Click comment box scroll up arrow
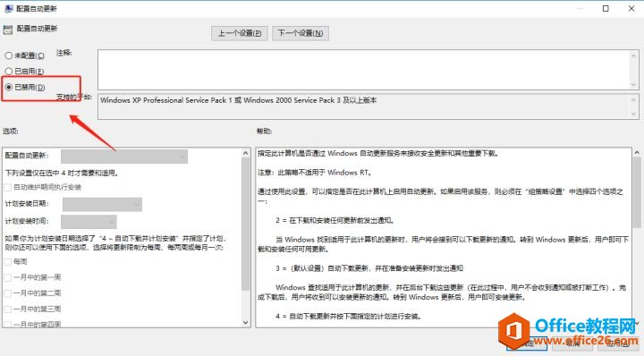644x356 pixels. 634,55
